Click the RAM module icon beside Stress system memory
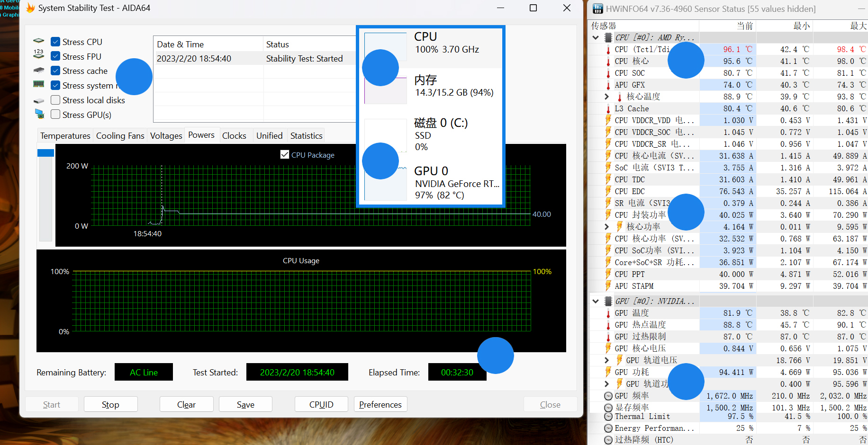 tap(39, 84)
